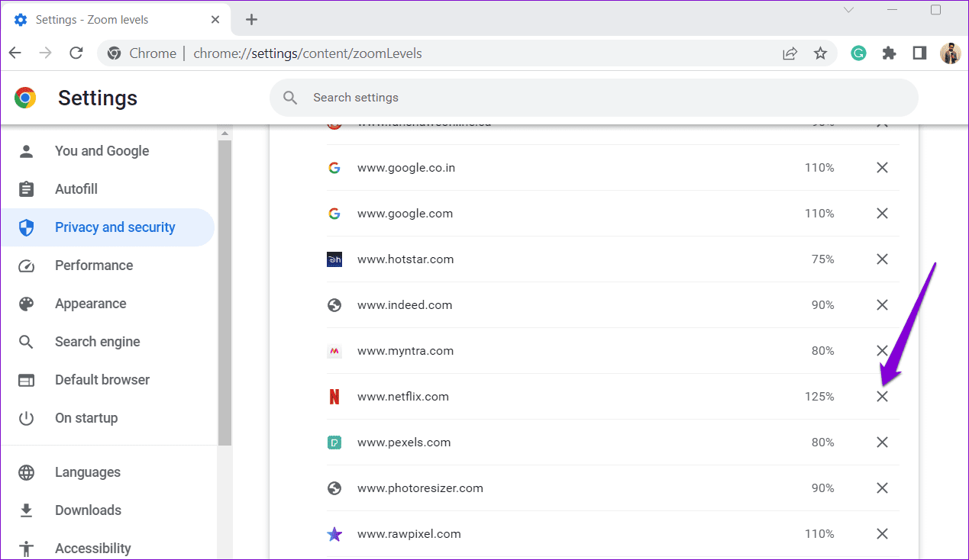Click the www.google.com Google favicon
Screen dimensions: 969x560
point(334,214)
